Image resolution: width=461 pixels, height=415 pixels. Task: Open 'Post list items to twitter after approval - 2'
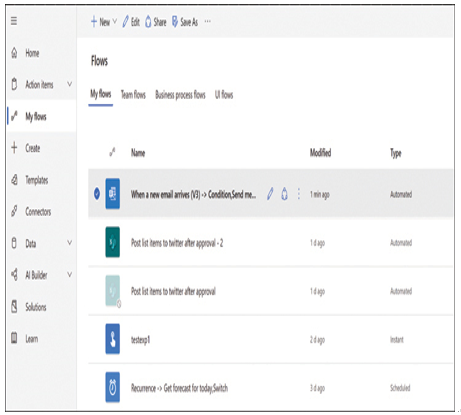click(177, 243)
